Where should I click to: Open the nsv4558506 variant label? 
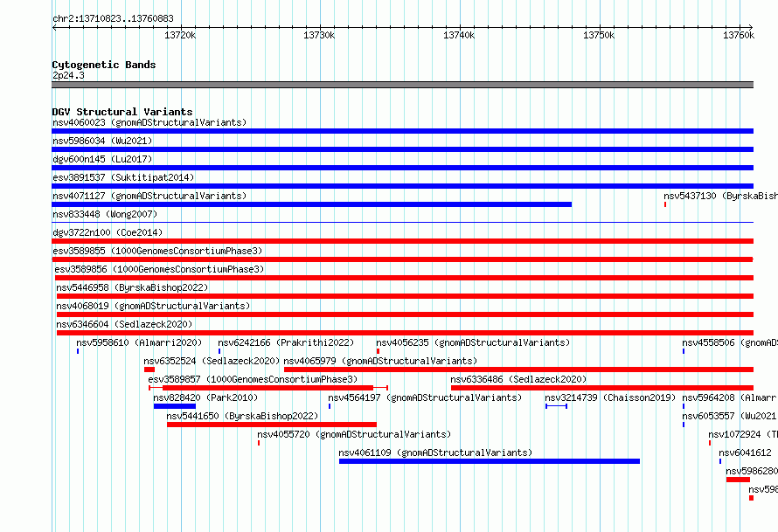coord(730,342)
